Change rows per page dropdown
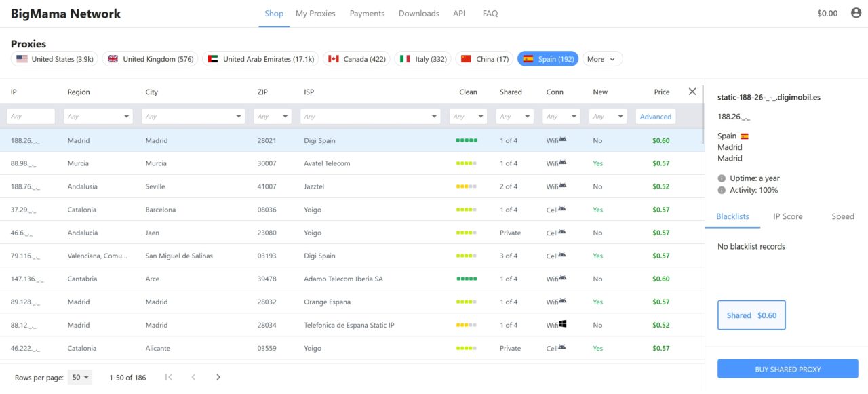 coord(80,377)
